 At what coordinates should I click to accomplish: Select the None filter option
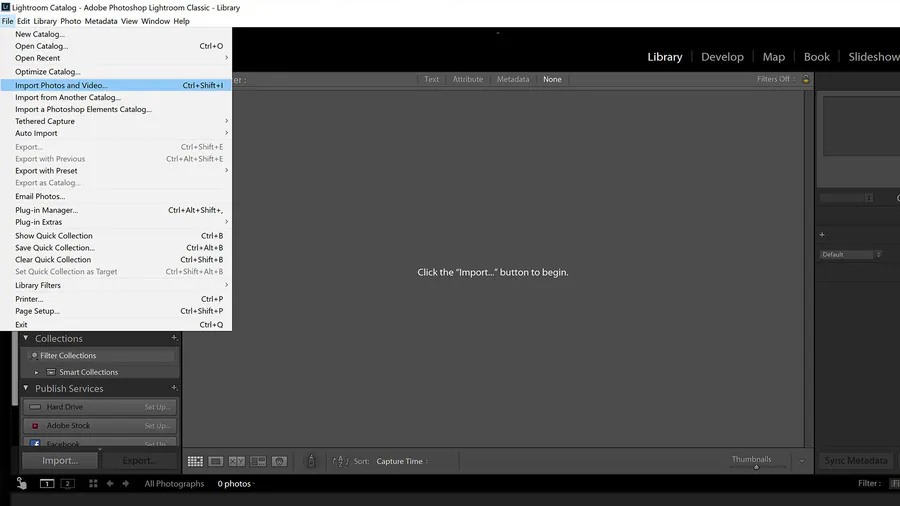tap(552, 79)
